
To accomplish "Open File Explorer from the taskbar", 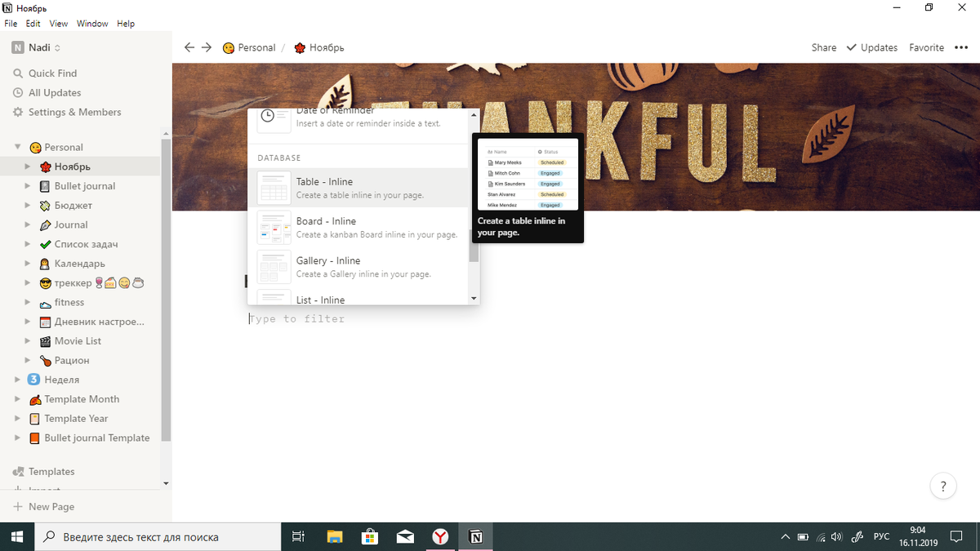I will (x=335, y=536).
